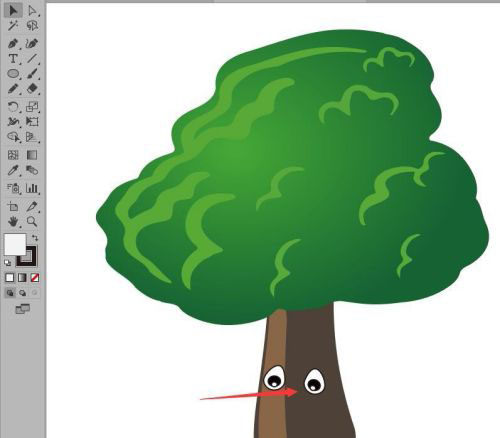The image size is (500, 438).
Task: Reset to default fill and stroke
Action: 7,263
